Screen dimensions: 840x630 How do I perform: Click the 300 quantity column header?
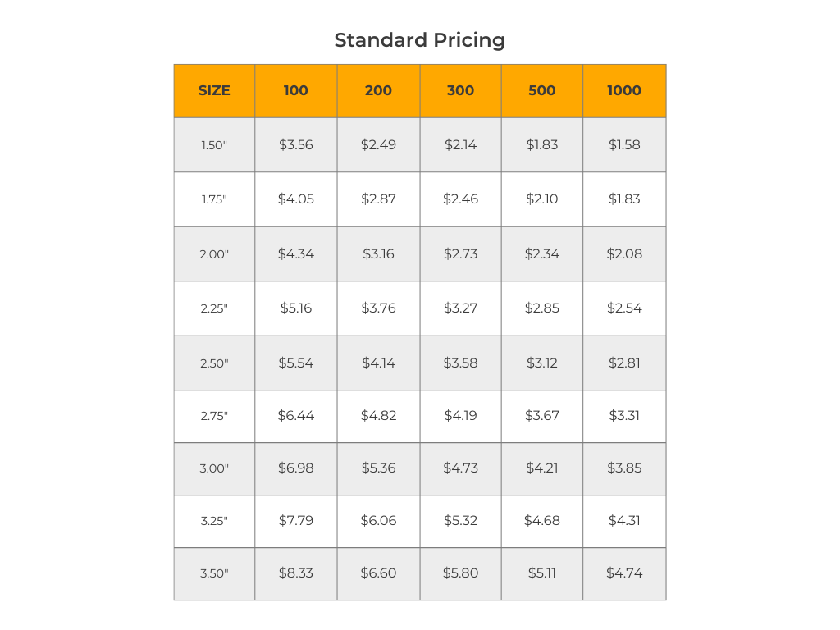point(460,90)
